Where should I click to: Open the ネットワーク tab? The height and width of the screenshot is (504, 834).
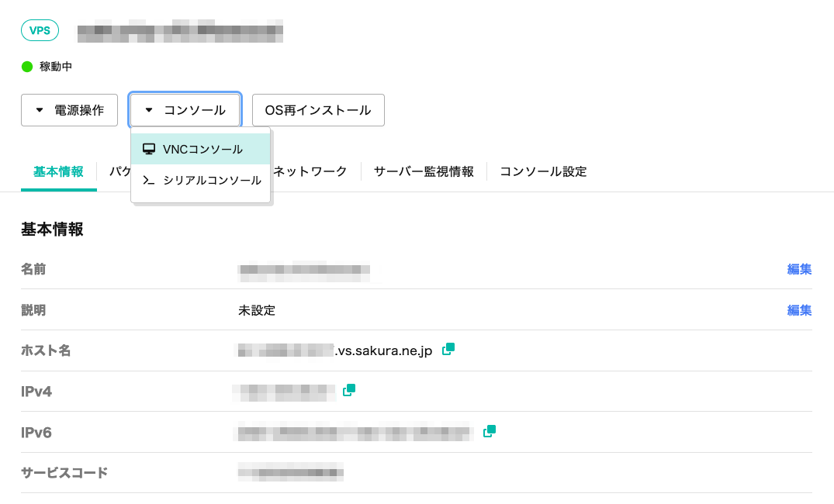tap(310, 171)
